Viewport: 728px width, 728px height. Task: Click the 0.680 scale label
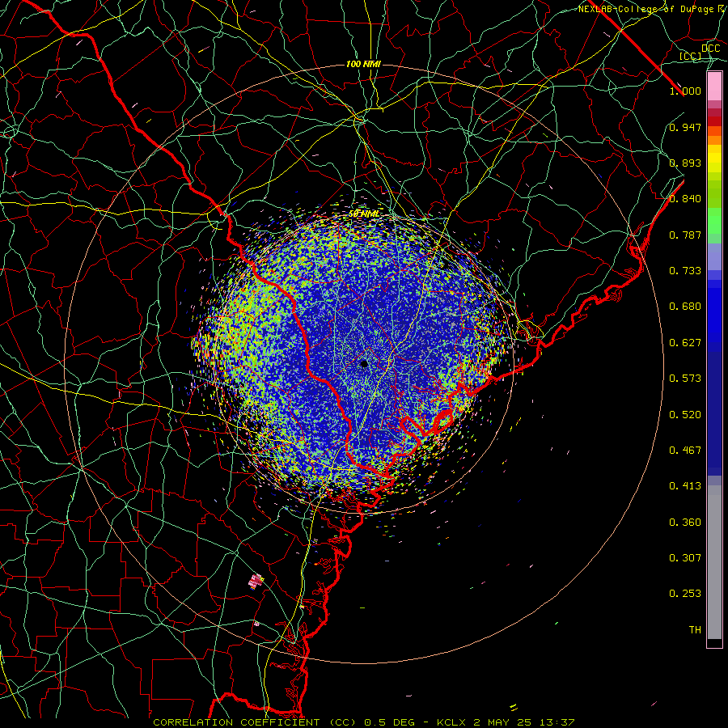[x=685, y=307]
